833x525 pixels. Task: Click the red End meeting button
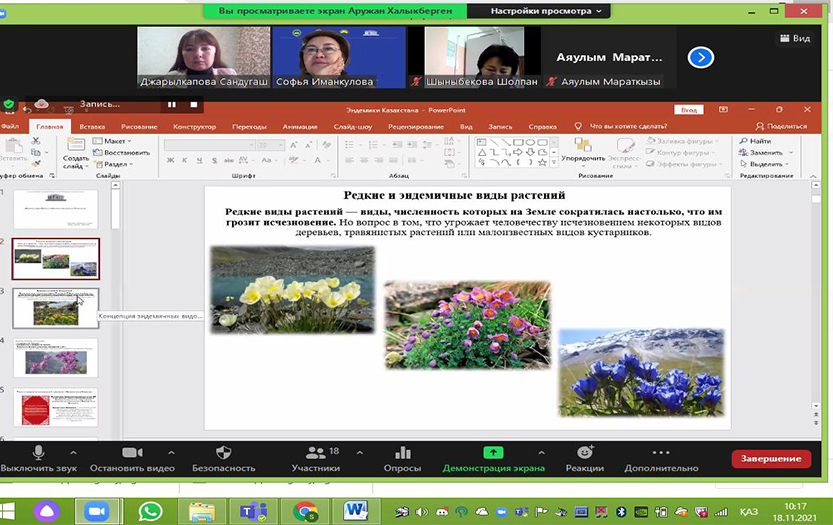tap(771, 459)
